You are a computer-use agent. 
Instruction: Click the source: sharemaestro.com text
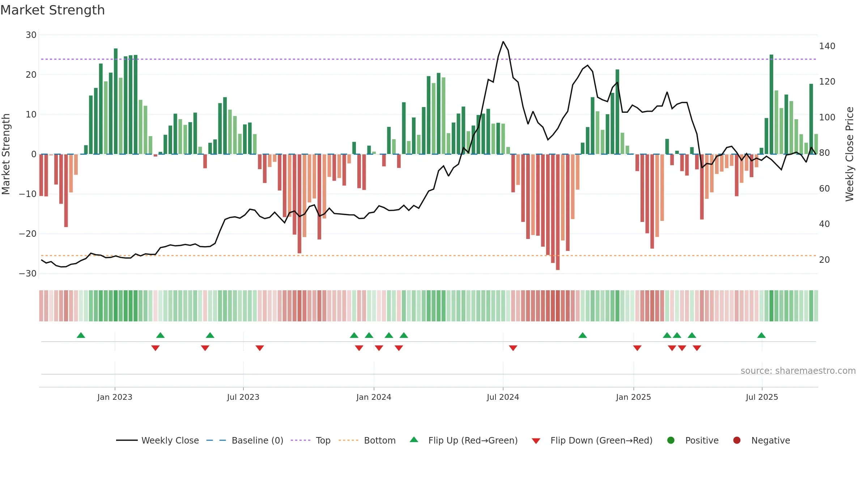798,371
